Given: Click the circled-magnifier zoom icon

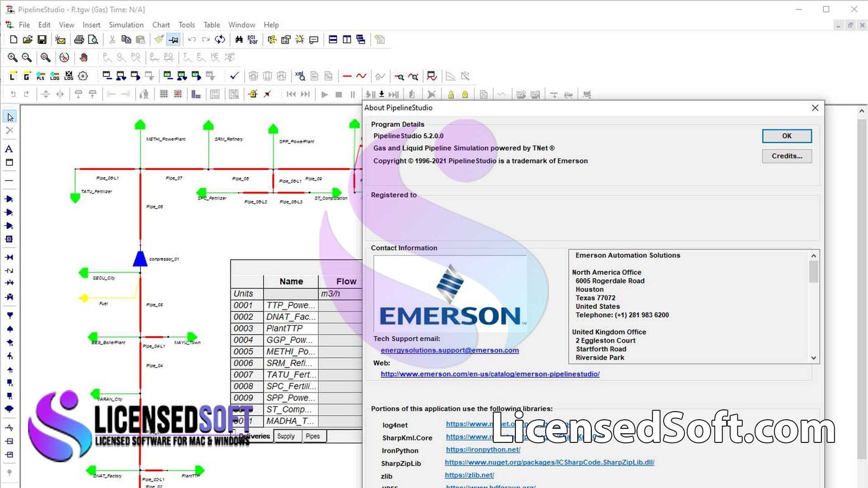Looking at the screenshot, I should coord(46,57).
